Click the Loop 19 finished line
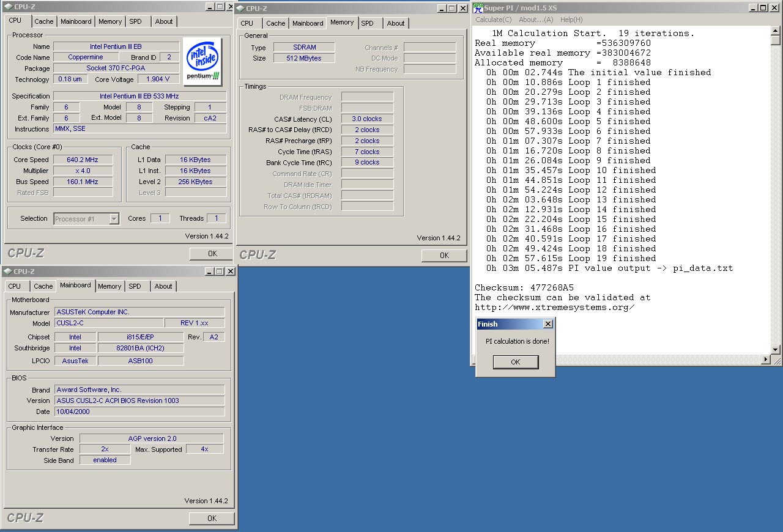The height and width of the screenshot is (532, 783). (x=571, y=258)
